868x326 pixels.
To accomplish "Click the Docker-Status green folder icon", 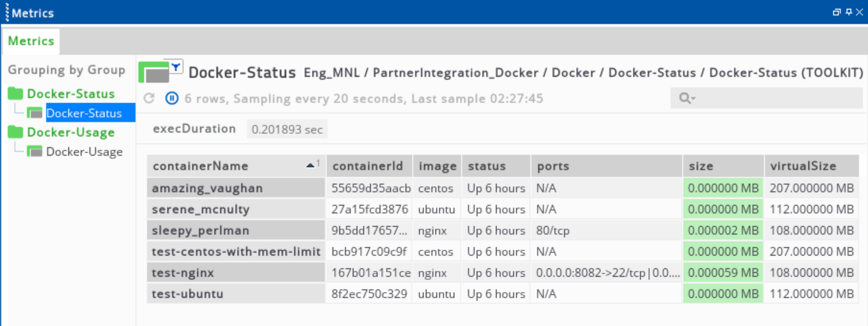I will click(x=15, y=94).
